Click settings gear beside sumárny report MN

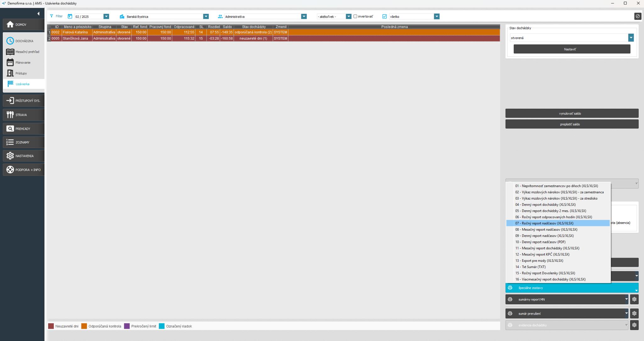pyautogui.click(x=634, y=300)
